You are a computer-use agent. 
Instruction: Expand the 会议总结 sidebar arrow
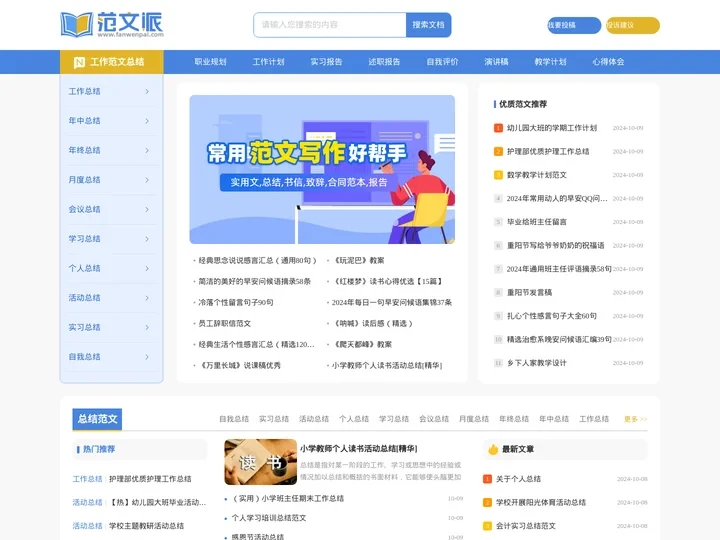tap(147, 210)
